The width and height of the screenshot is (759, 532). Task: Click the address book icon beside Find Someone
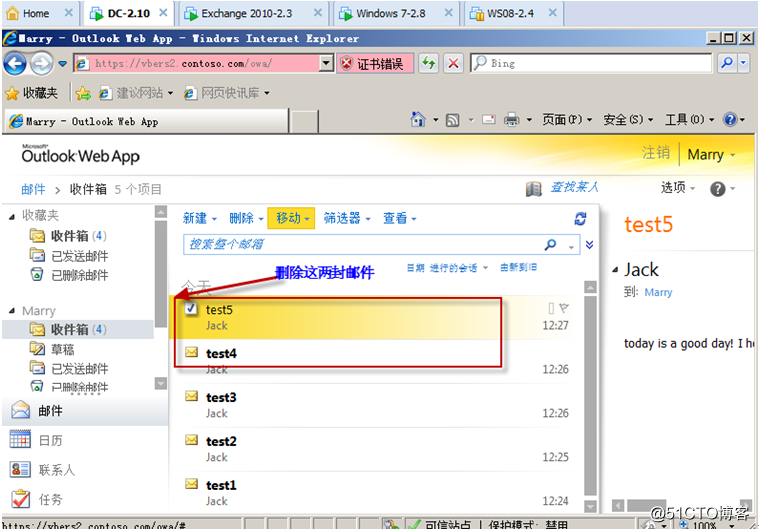tap(533, 189)
